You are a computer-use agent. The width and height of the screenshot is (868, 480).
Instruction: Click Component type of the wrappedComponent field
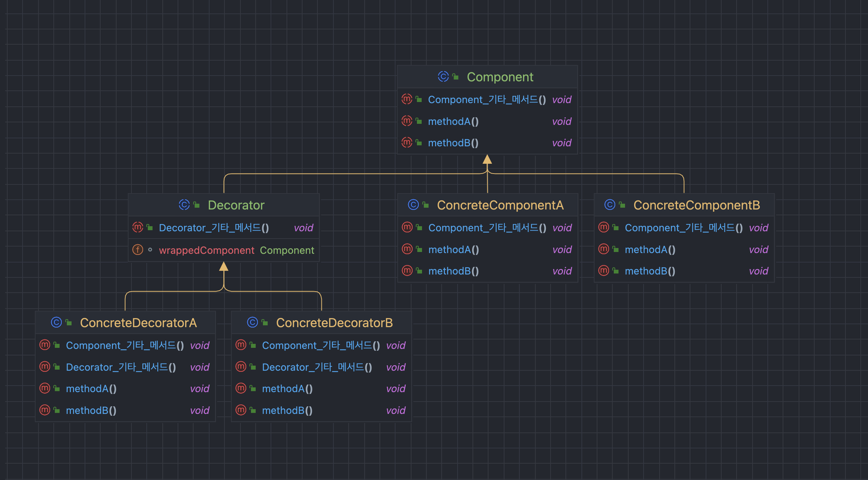287,250
